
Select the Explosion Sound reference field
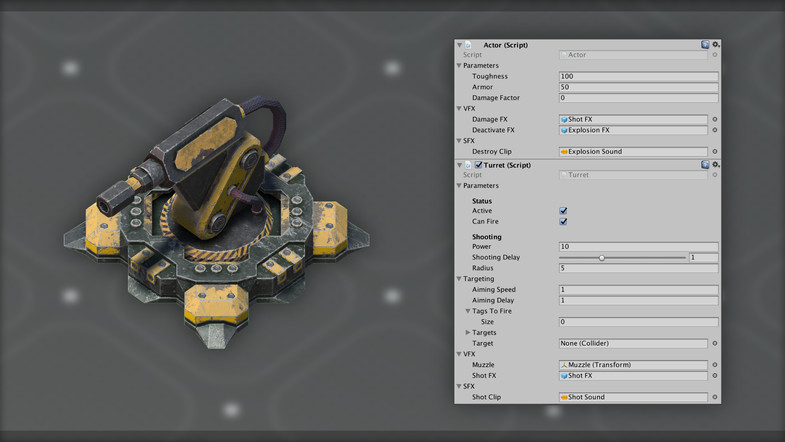633,152
